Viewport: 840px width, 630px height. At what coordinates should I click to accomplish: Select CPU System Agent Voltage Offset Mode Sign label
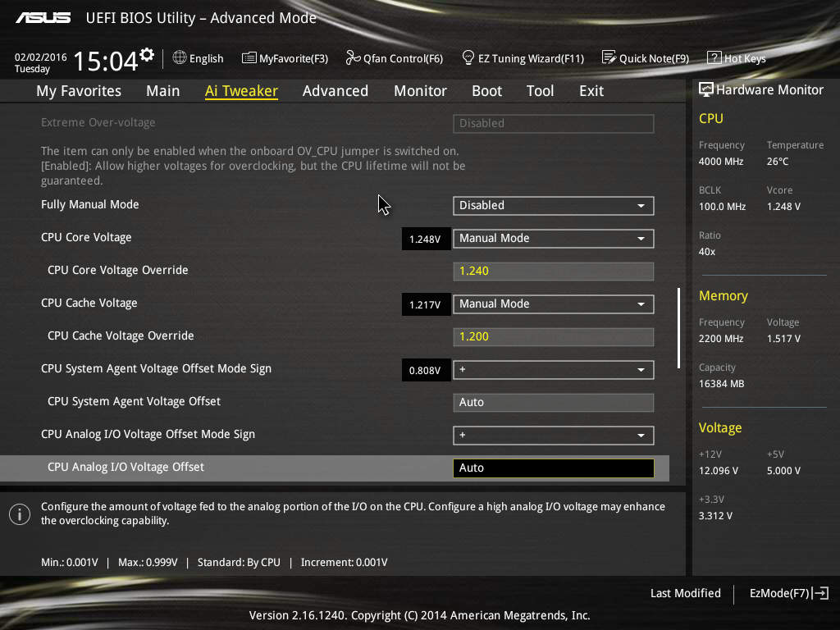(x=156, y=368)
